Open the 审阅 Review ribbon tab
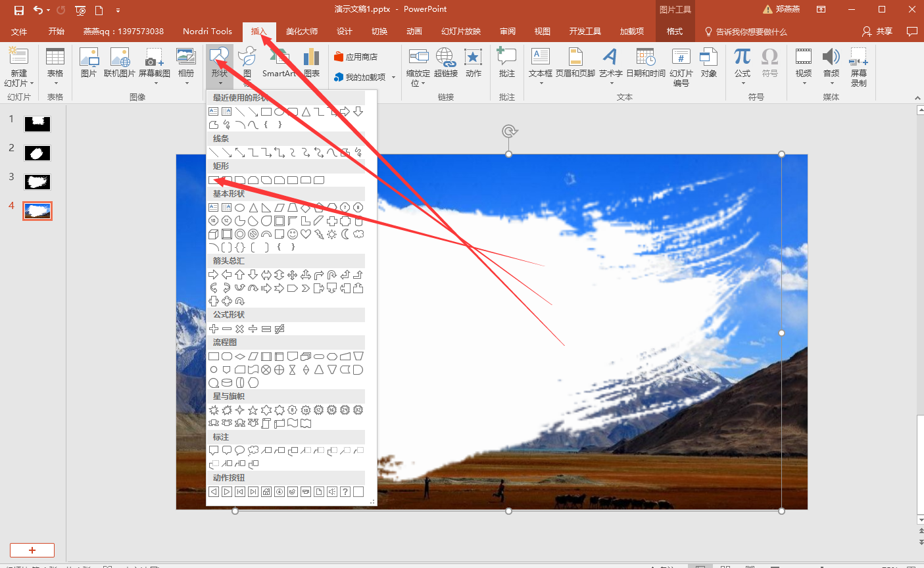The image size is (924, 568). click(x=507, y=31)
